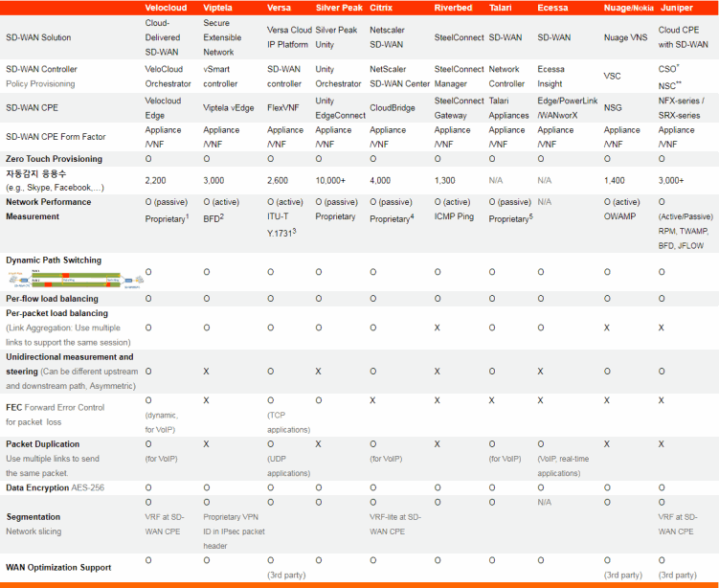Screen dimensions: 719x588
Task: Click the 'Cloud-Delivered SD-WAN' cell
Action: coord(163,37)
